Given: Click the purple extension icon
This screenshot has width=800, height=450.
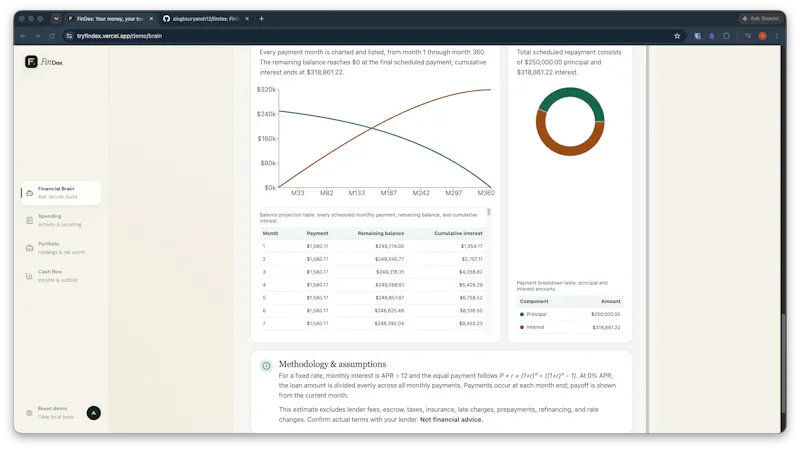Looking at the screenshot, I should [x=712, y=36].
